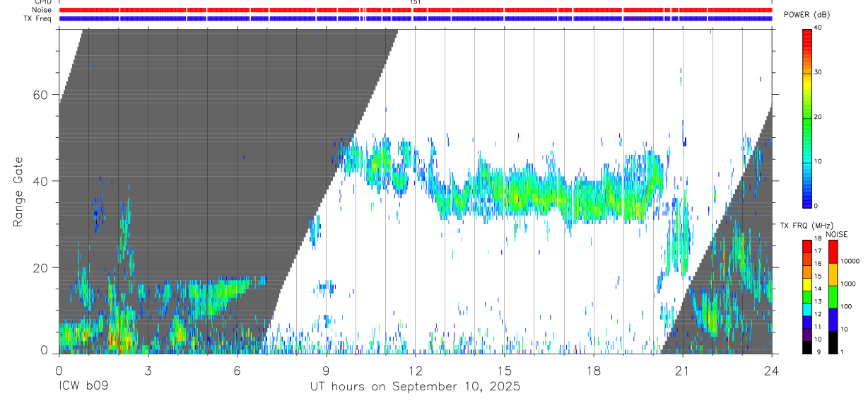Select the 10 tick on the POWER scale
The image size is (868, 401).
click(818, 161)
